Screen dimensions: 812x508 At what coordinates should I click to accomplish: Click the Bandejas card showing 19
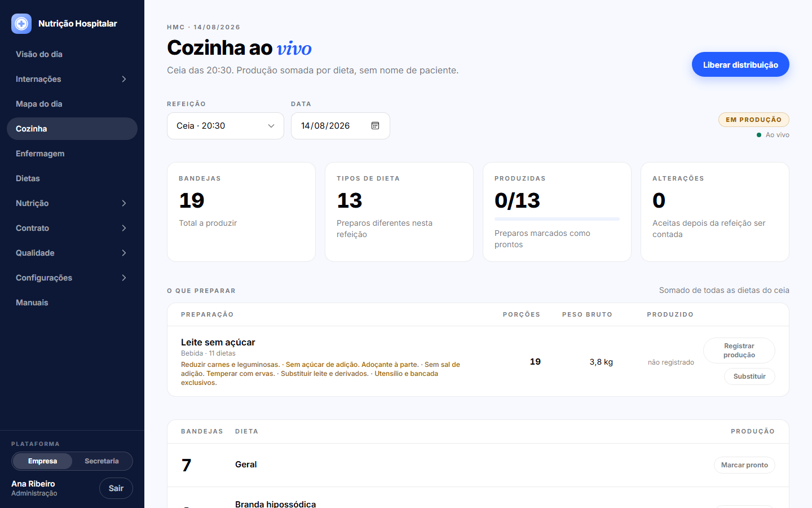point(241,212)
